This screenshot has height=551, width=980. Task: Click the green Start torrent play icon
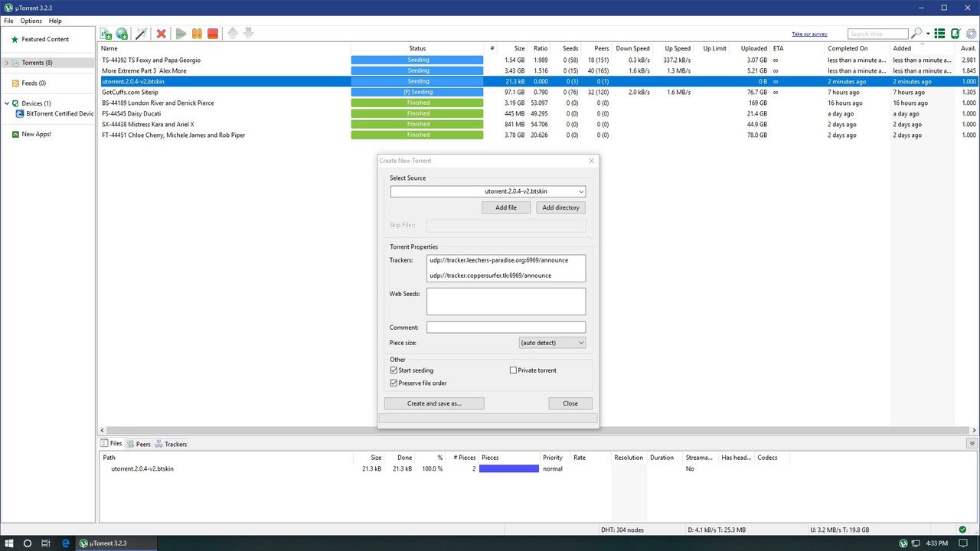pyautogui.click(x=181, y=34)
